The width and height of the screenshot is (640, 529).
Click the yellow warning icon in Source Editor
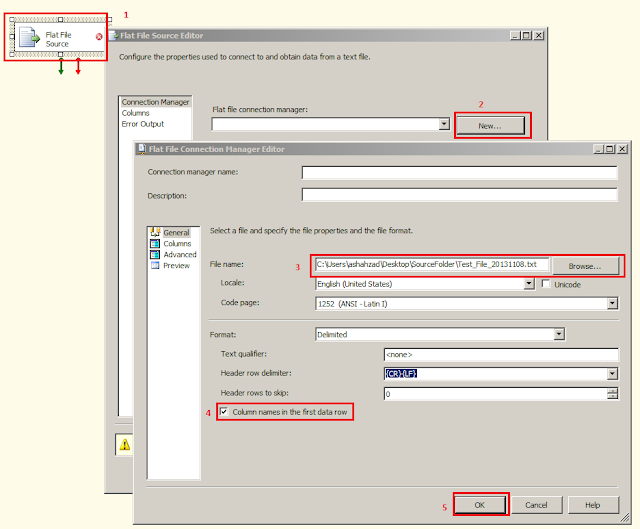tap(124, 445)
